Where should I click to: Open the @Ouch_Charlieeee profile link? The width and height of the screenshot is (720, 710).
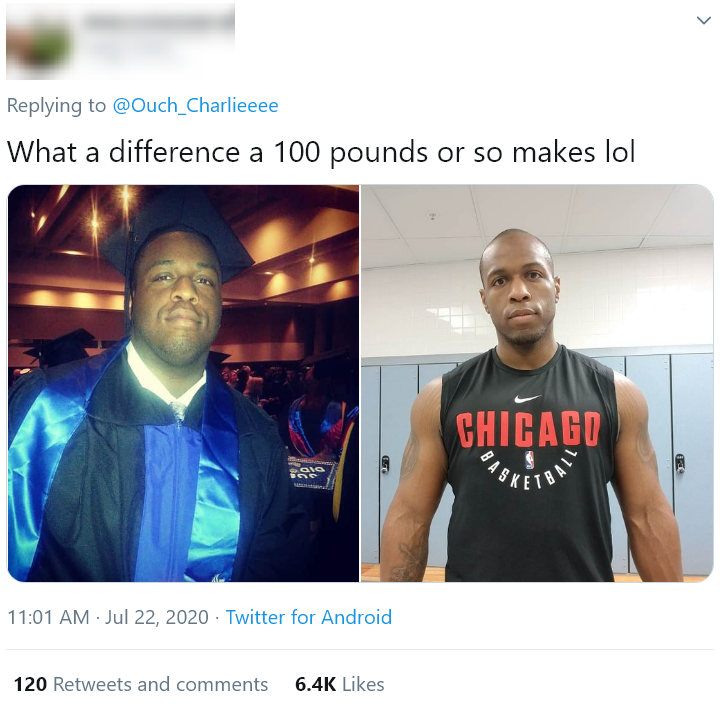tap(195, 106)
